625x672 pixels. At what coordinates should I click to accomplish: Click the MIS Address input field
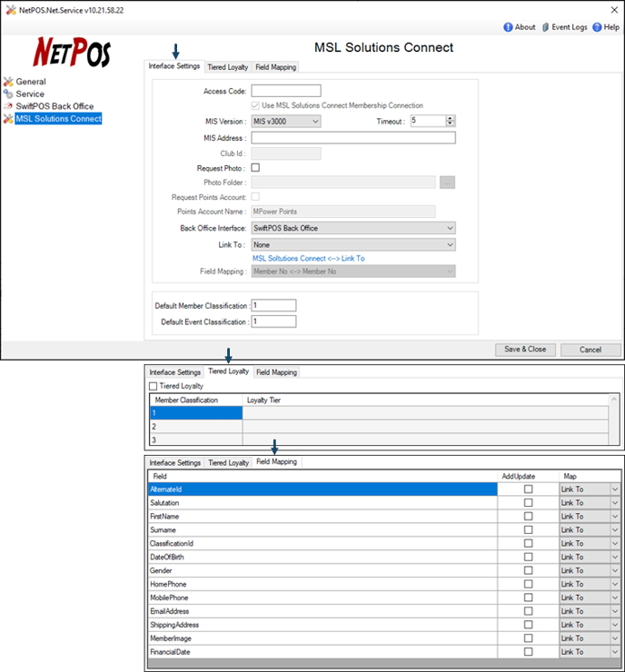353,137
